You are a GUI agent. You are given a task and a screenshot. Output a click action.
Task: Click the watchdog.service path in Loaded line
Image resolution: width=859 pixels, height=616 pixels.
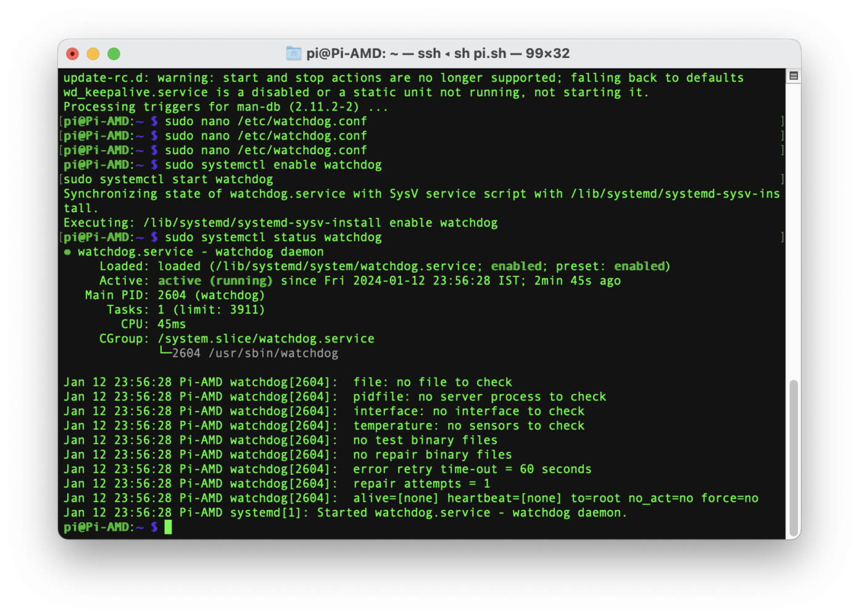(346, 266)
